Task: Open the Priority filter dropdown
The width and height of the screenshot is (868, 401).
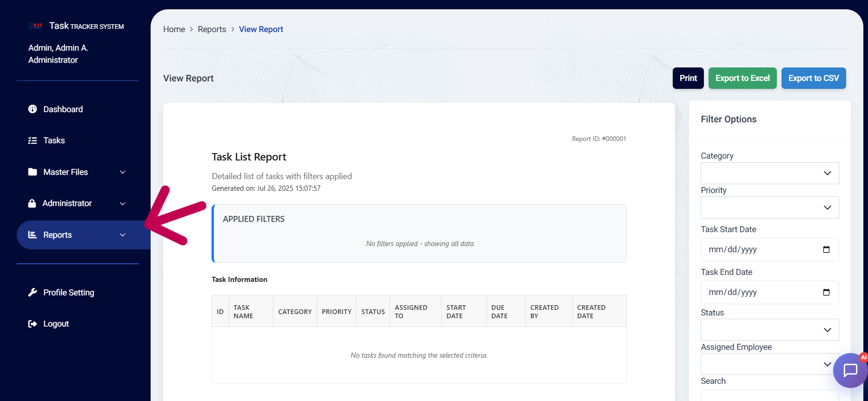Action: coord(769,207)
